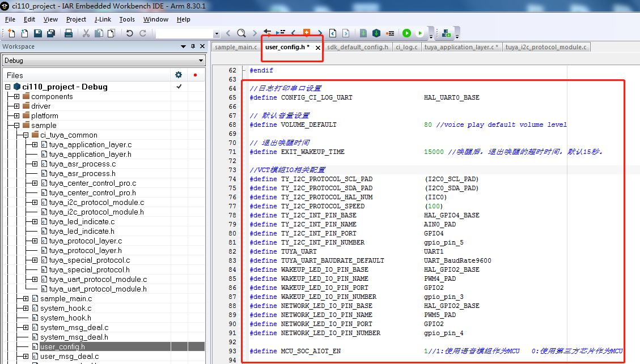This screenshot has height=364, width=640.
Task: Open workspace Files settings gear icon
Action: click(179, 75)
